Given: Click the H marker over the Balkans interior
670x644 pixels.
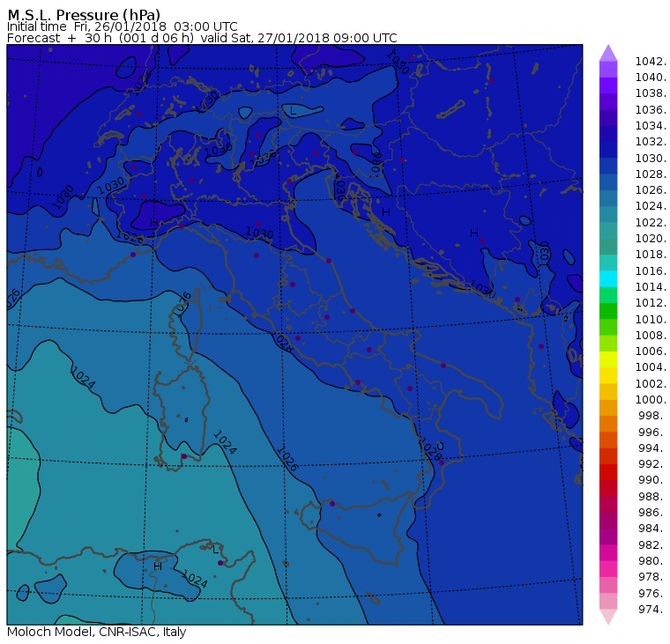Looking at the screenshot, I should 474,233.
